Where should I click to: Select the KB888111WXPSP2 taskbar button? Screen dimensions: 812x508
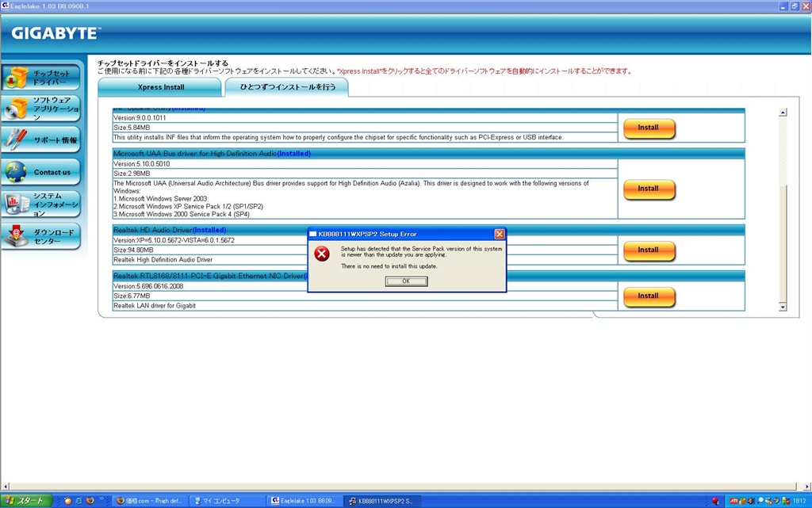tap(383, 501)
